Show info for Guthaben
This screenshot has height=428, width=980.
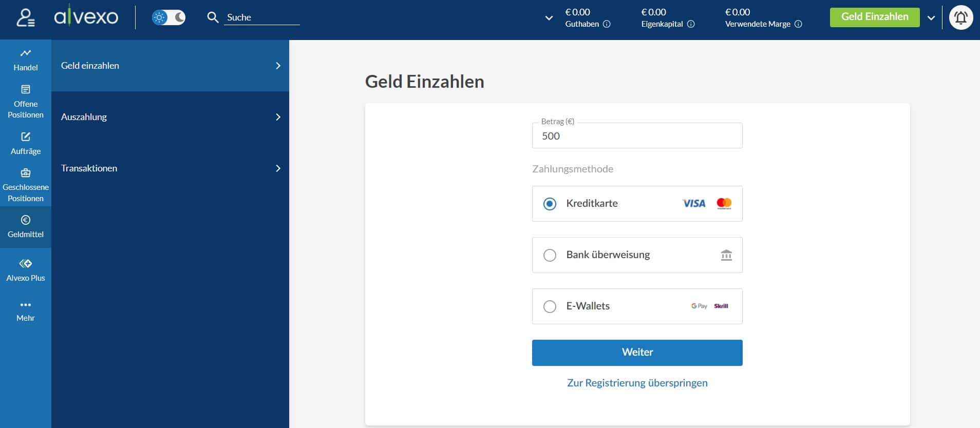point(607,24)
